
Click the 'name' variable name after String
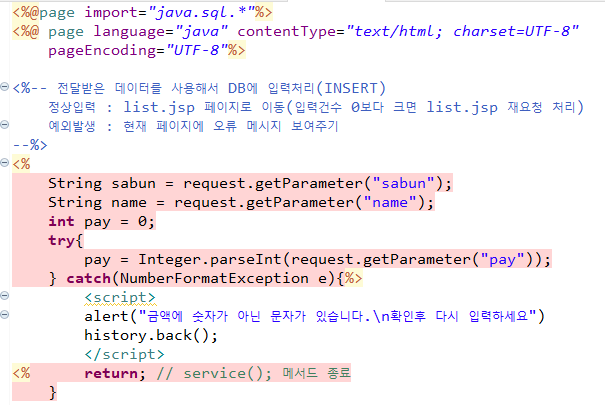tap(129, 202)
